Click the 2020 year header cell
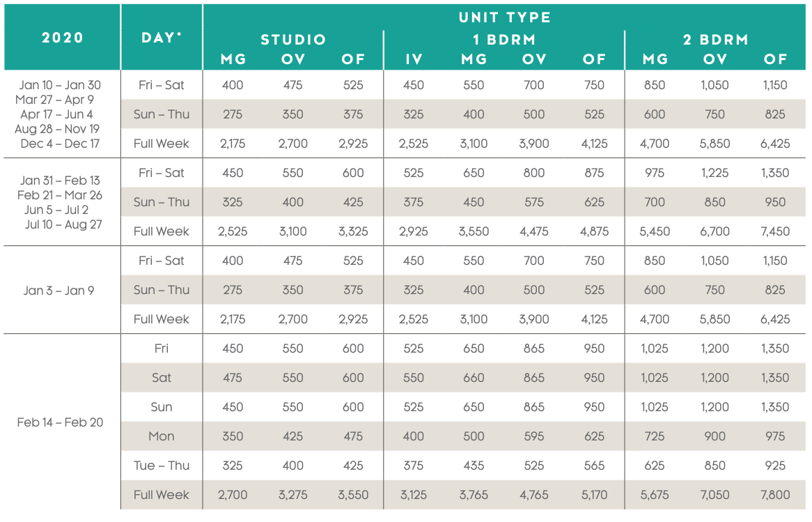This screenshot has width=812, height=522. click(62, 38)
